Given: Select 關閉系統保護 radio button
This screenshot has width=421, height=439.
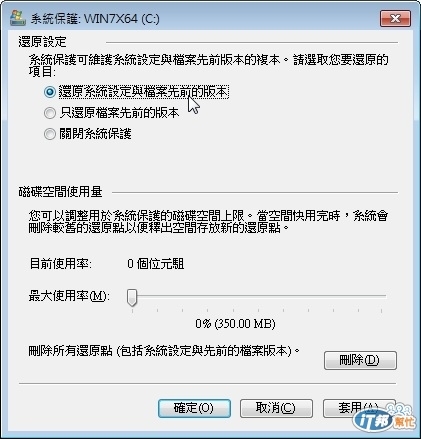Looking at the screenshot, I should (50, 134).
